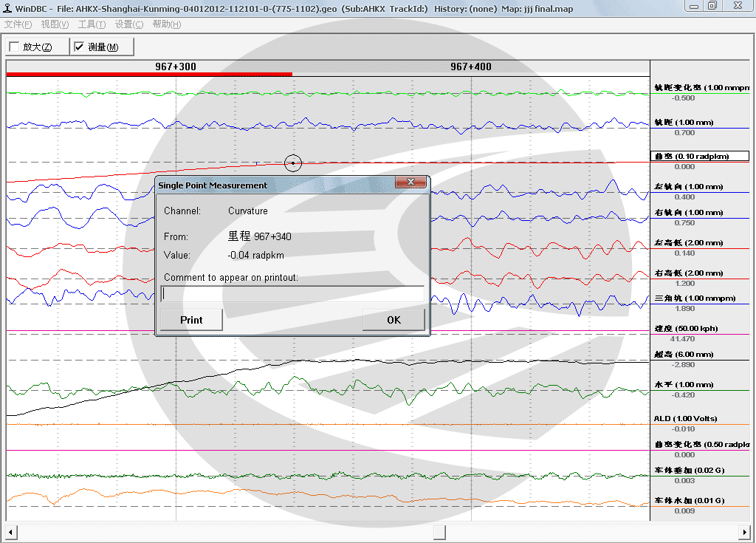Select the 曲率 (0.10 radpkm) channel label
The width and height of the screenshot is (756, 543).
700,156
